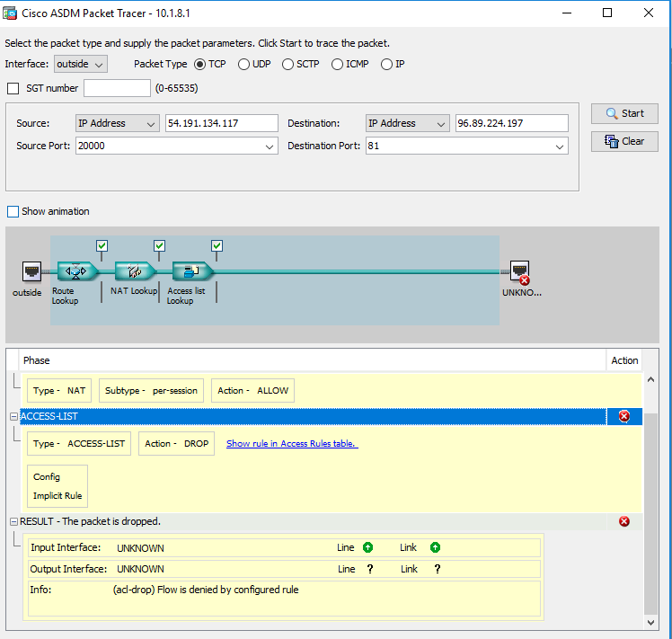Open Show rule in Access Rules table link
Image resolution: width=672 pixels, height=639 pixels.
[x=292, y=443]
